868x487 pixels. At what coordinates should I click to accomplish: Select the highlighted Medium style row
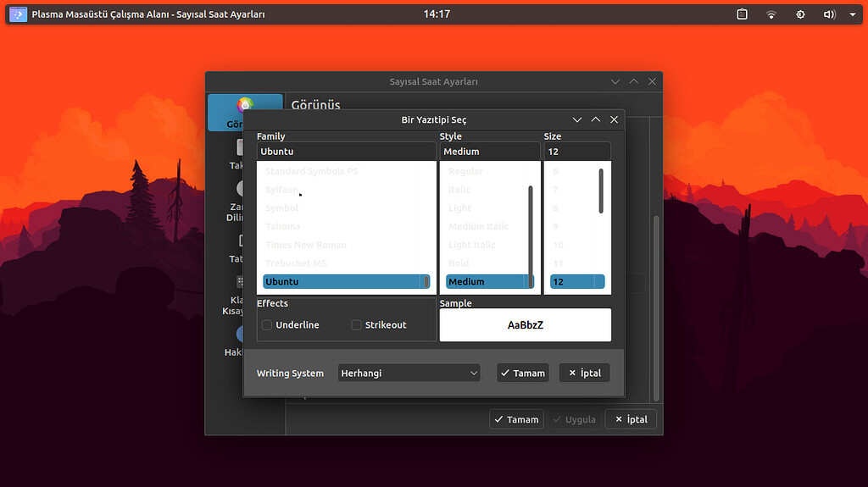489,282
